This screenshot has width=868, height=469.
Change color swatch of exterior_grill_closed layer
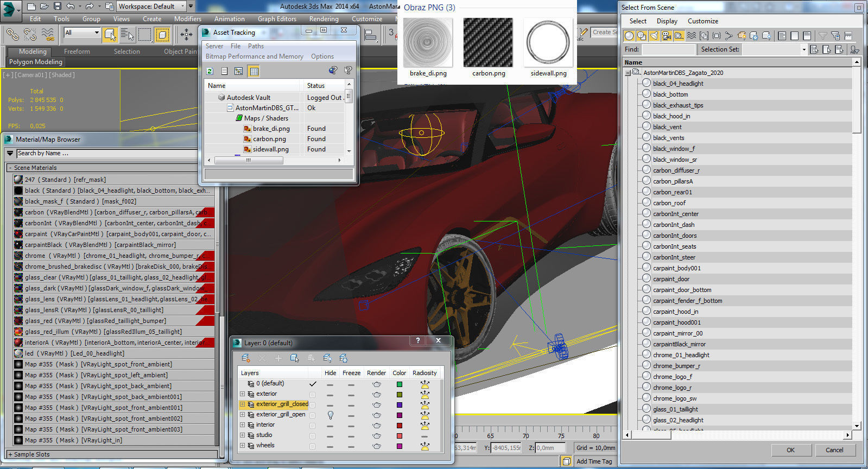point(399,405)
